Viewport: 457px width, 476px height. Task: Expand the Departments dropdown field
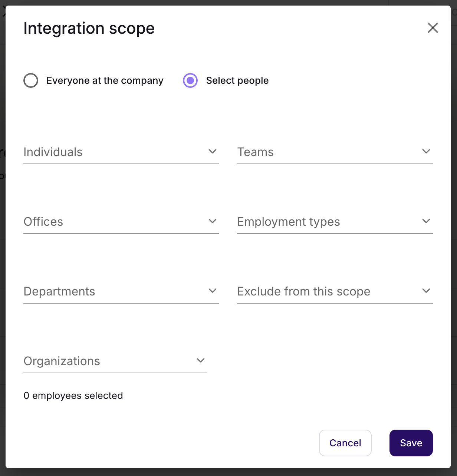point(111,291)
